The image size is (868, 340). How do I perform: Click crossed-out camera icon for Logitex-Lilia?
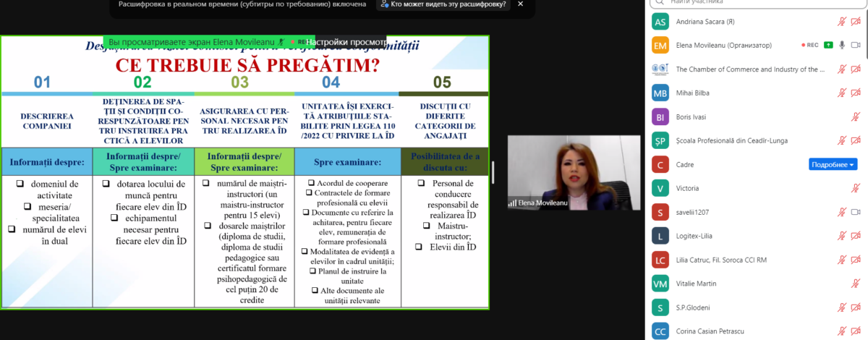pyautogui.click(x=856, y=236)
